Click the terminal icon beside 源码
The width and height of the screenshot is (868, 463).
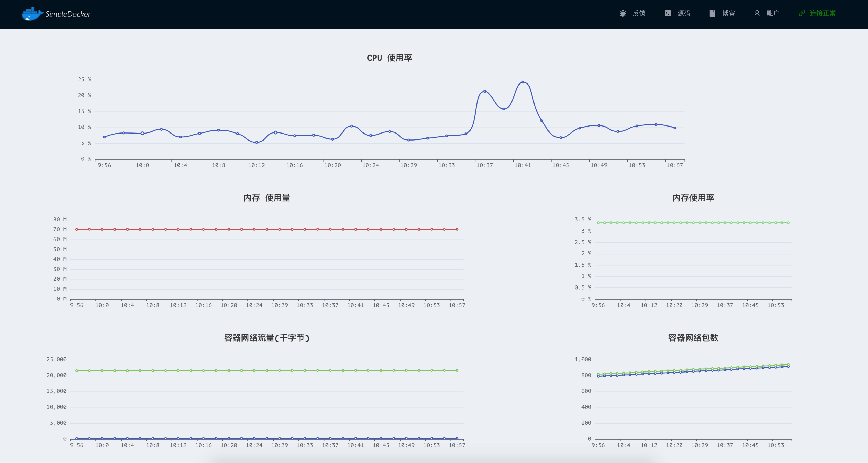tap(667, 13)
